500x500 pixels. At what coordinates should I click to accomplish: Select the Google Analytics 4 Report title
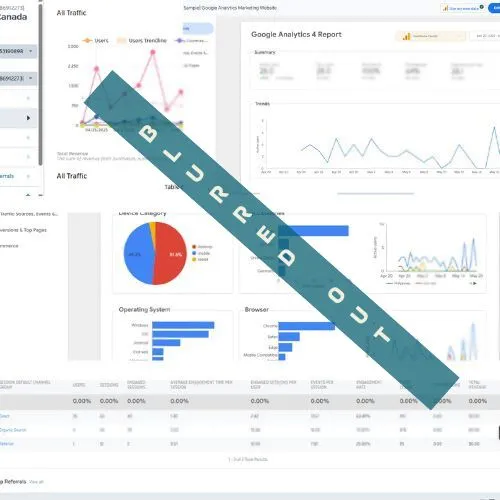pos(296,34)
